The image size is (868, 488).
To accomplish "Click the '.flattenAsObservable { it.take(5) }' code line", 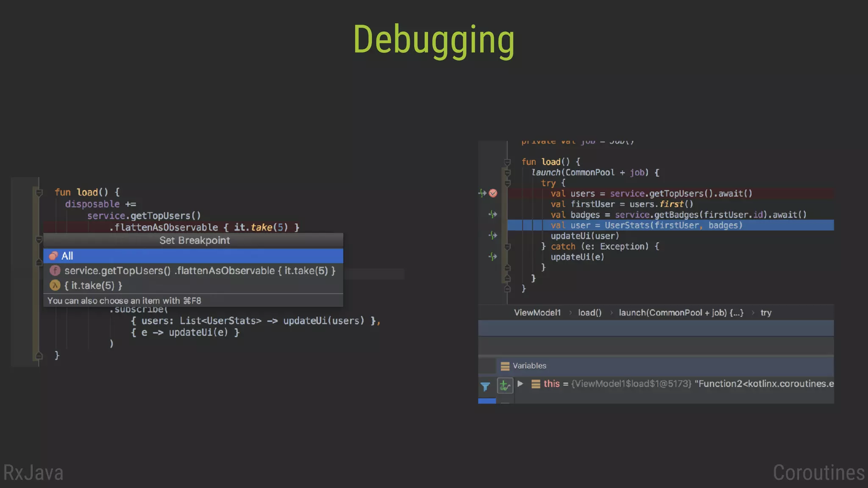I will [x=204, y=227].
